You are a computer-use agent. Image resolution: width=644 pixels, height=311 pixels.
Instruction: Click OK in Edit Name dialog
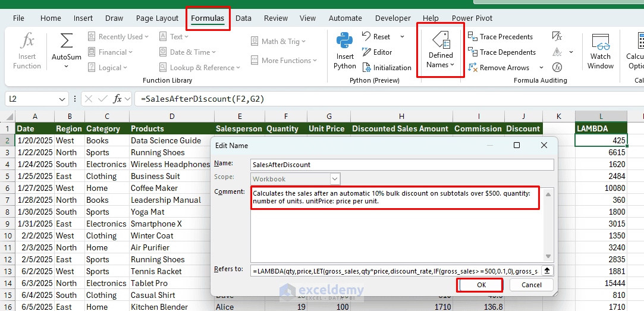481,285
